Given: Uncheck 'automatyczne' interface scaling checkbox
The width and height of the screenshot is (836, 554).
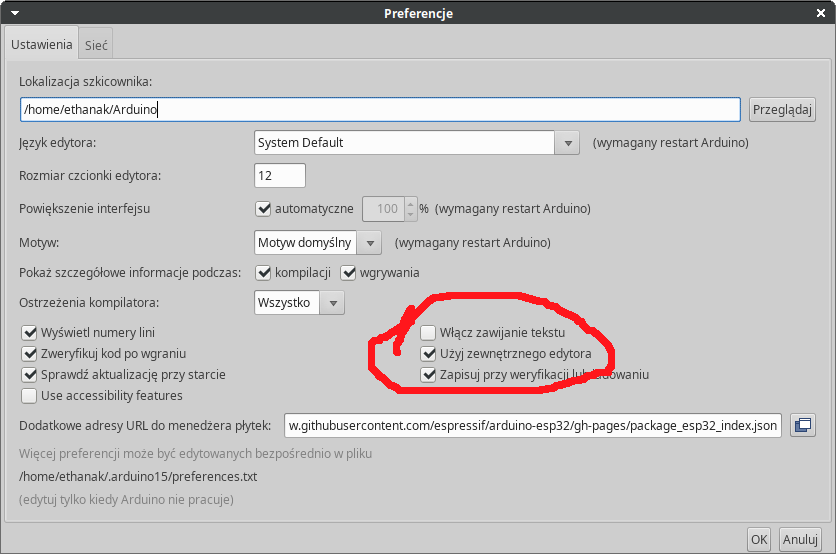Looking at the screenshot, I should coord(264,209).
